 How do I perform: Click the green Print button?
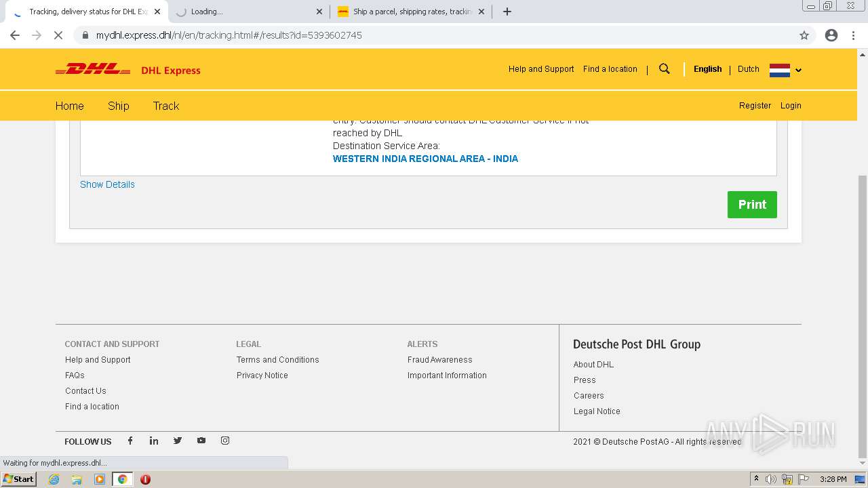click(752, 205)
